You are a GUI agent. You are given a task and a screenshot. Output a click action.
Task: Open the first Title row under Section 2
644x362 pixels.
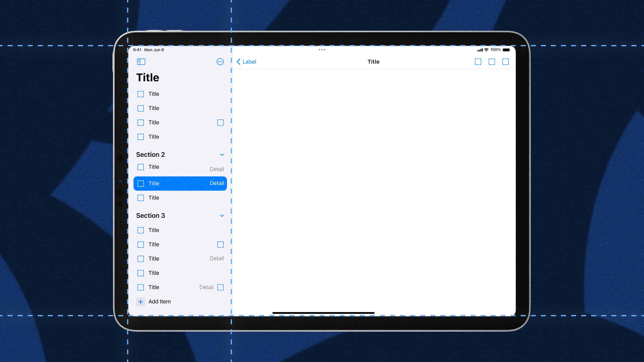tap(180, 167)
